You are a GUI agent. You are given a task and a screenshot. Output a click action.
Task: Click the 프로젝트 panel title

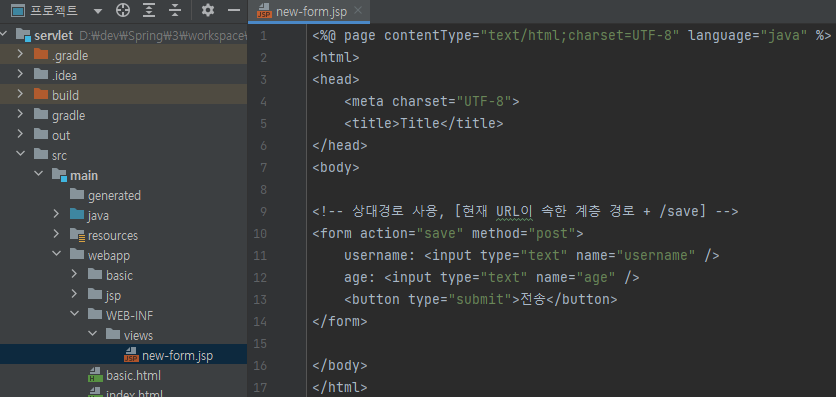point(54,10)
